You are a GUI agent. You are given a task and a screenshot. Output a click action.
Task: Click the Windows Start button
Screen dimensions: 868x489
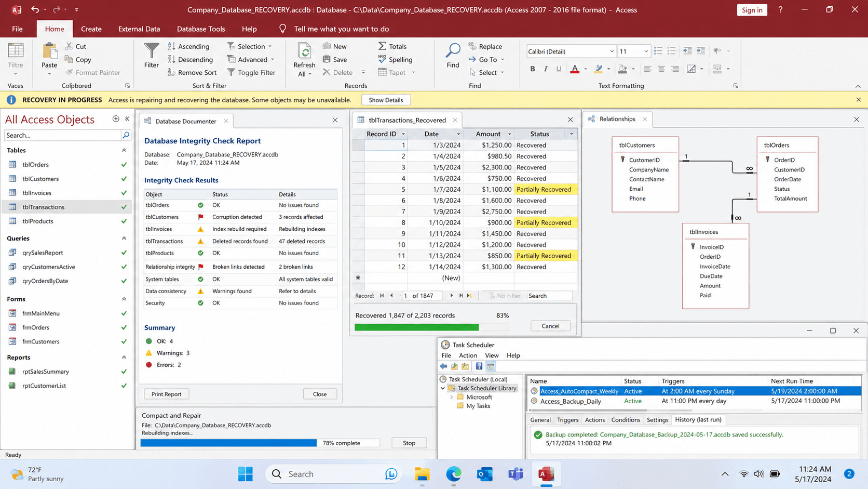point(245,474)
